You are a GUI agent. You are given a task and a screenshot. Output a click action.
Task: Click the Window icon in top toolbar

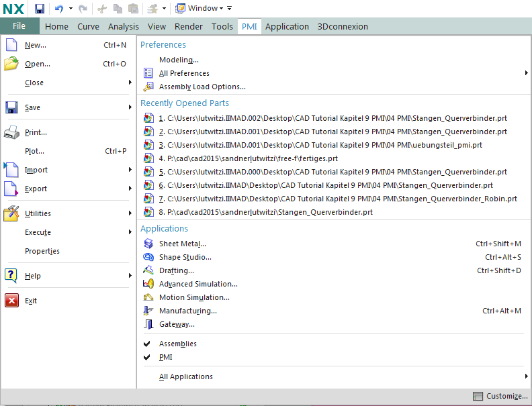tap(180, 9)
